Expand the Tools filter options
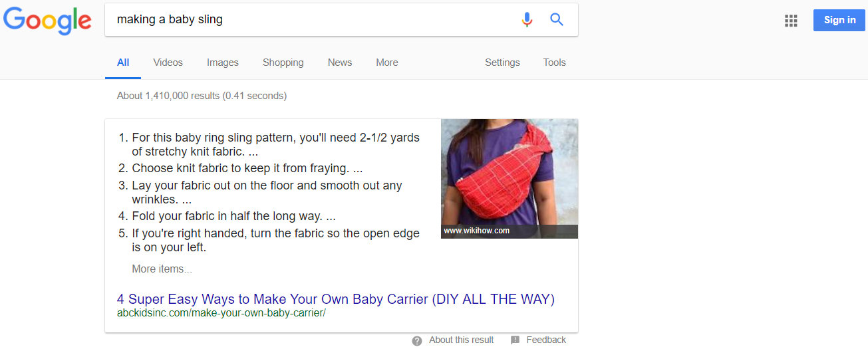This screenshot has height=349, width=868. point(554,62)
